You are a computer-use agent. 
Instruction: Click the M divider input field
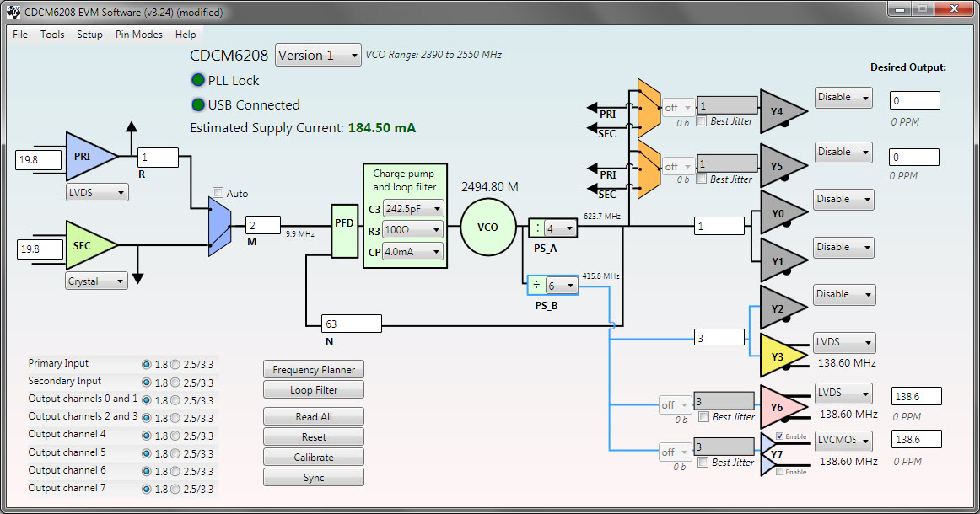(x=263, y=225)
